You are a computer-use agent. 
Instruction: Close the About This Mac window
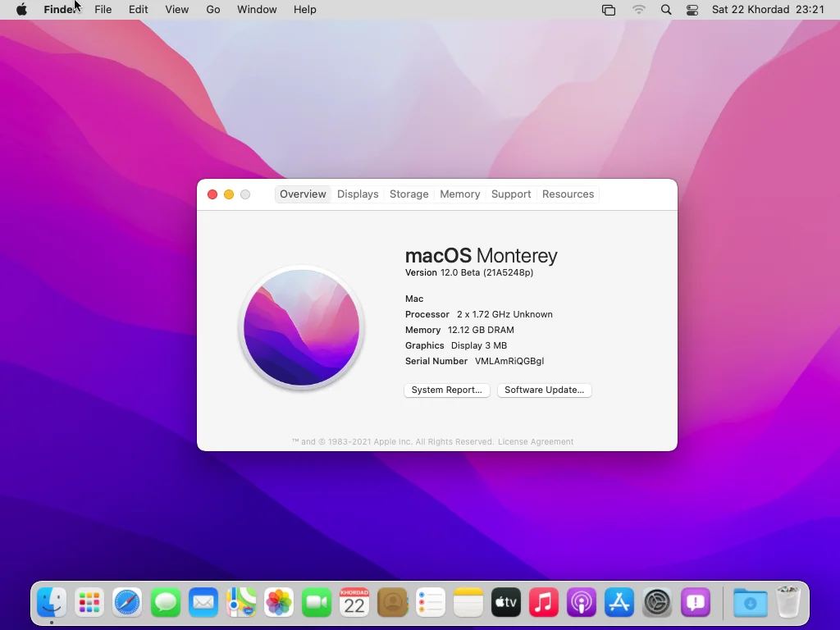[212, 194]
